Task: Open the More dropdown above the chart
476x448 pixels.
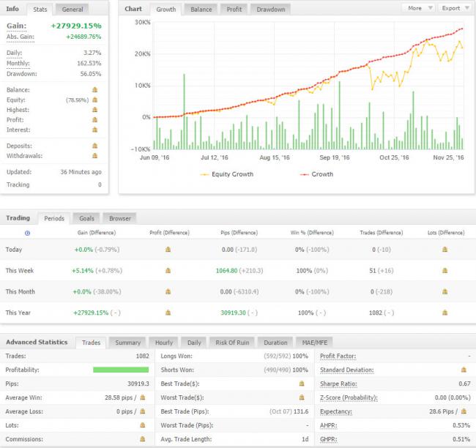Action: (419, 8)
